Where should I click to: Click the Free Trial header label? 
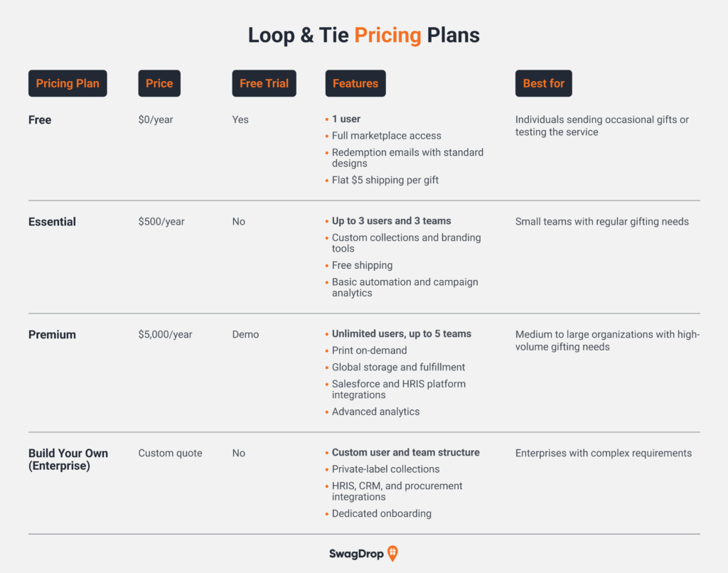tap(264, 83)
